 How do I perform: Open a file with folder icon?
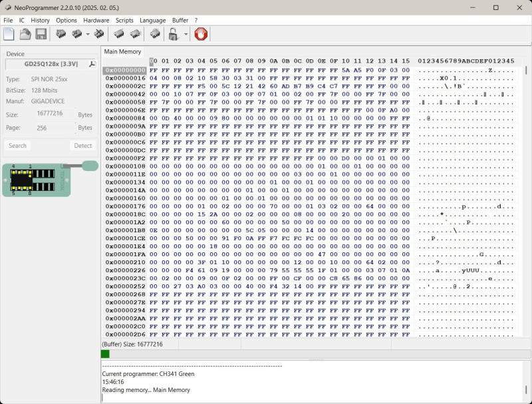(x=25, y=34)
